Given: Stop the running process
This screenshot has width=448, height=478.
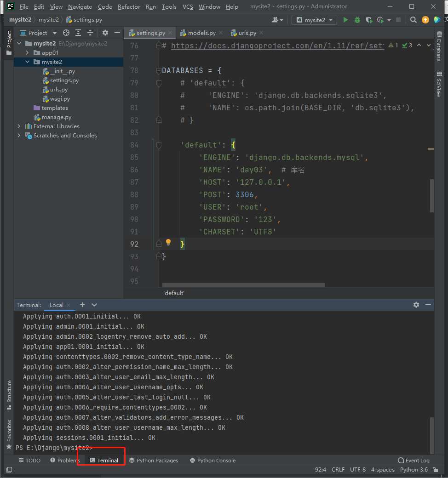Looking at the screenshot, I should [398, 20].
